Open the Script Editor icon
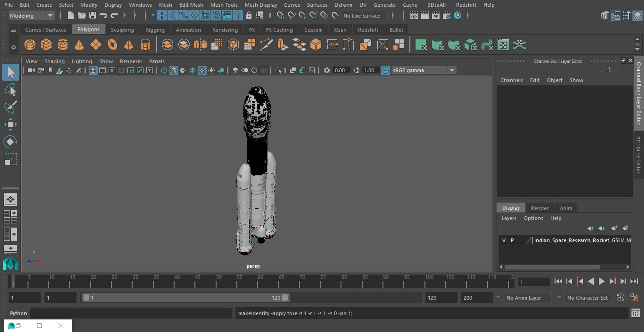This screenshot has height=332, width=644. pyautogui.click(x=636, y=313)
